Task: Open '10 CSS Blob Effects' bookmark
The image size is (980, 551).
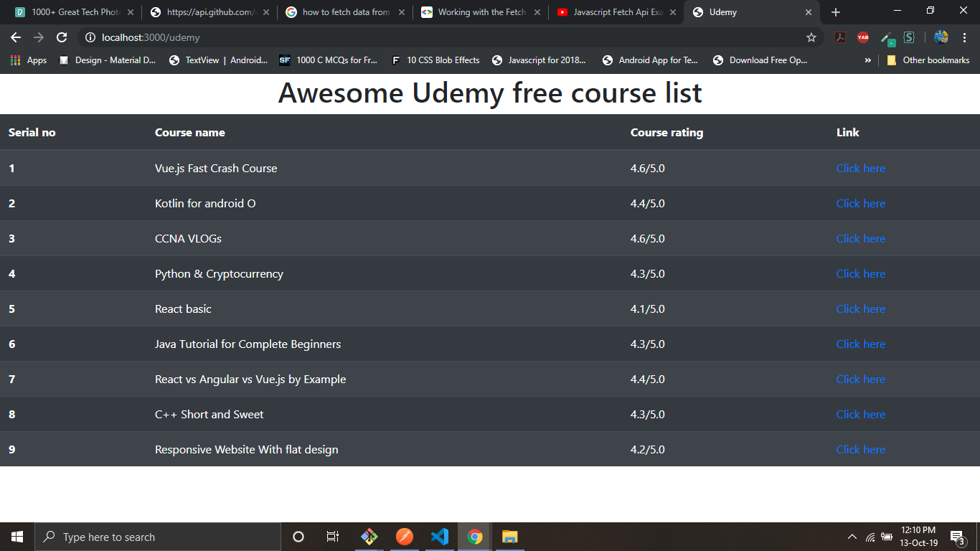Action: coord(435,60)
